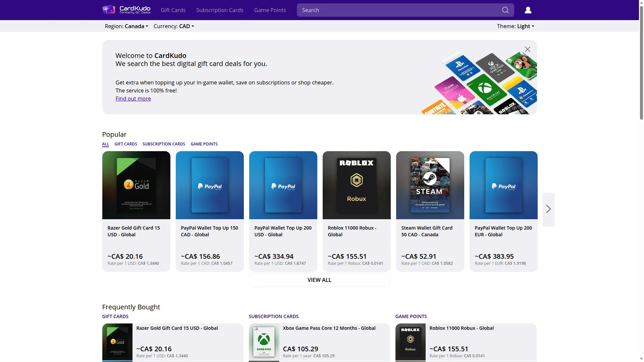Open PayPal 150 CAD card image
This screenshot has height=362, width=644.
pos(210,185)
